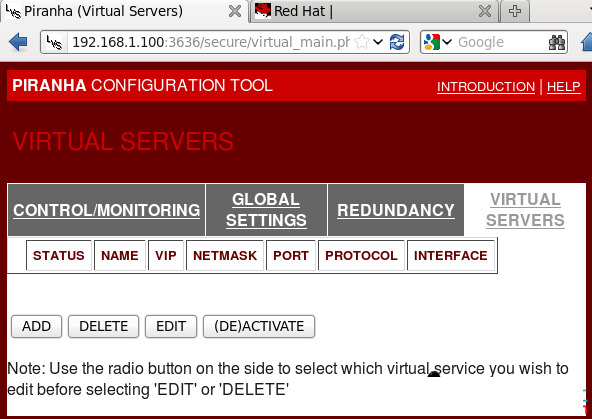Click the (DE)ACTIVATE button
592x419 pixels.
259,327
